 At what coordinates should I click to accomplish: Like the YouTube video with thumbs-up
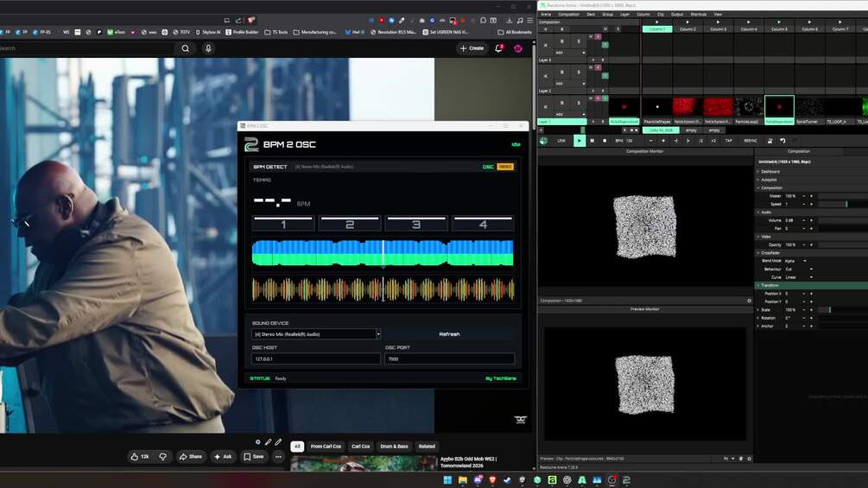pyautogui.click(x=140, y=456)
